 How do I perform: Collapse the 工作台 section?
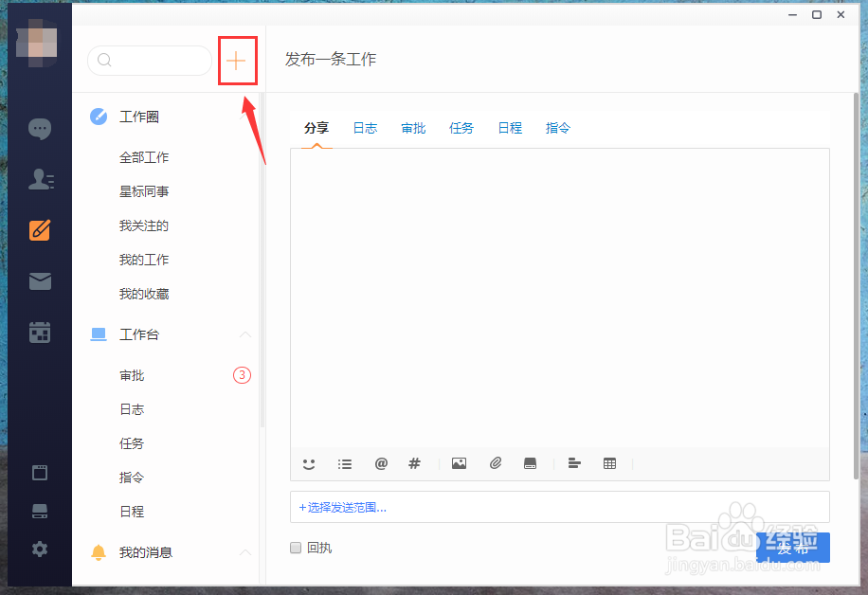tap(245, 334)
